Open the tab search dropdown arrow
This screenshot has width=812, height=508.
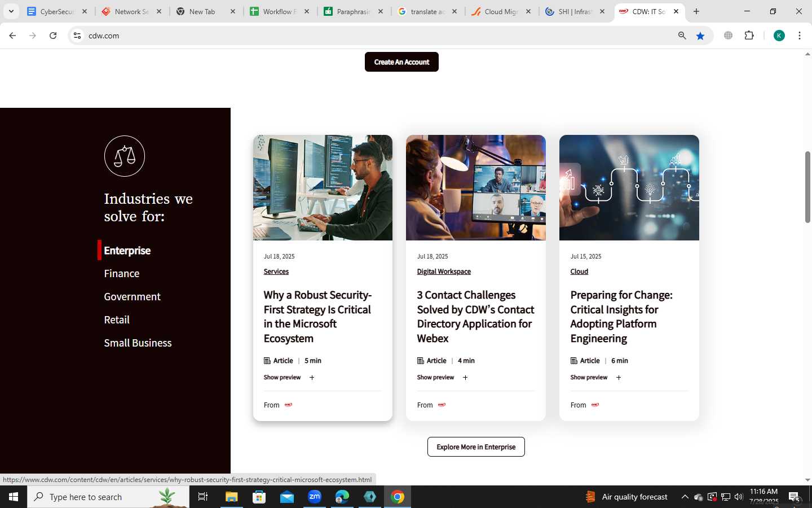[x=11, y=11]
